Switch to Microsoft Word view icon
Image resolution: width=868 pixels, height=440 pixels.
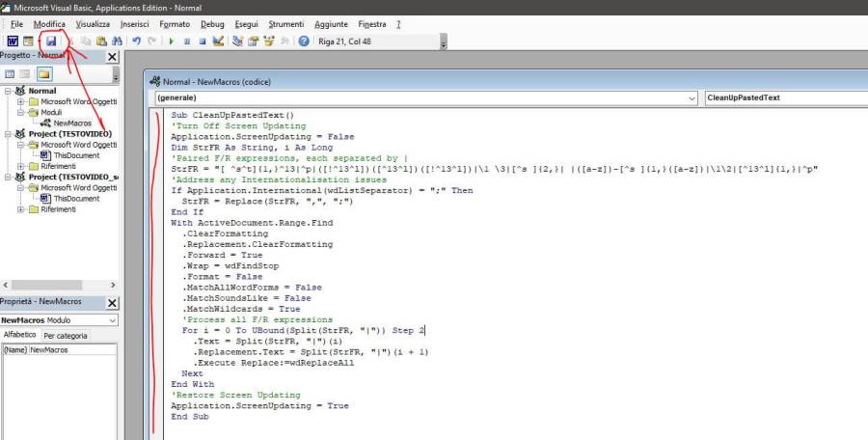point(13,41)
